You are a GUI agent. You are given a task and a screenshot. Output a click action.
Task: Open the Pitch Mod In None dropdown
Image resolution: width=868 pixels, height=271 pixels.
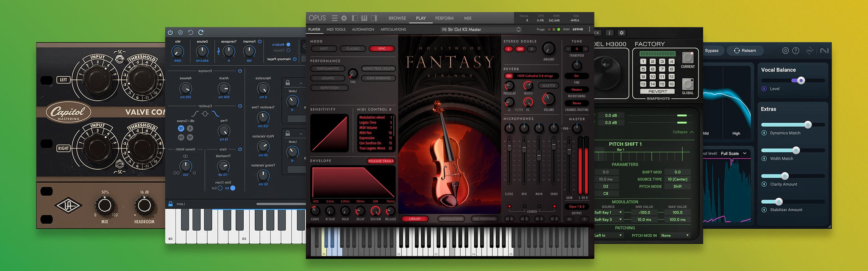click(675, 235)
